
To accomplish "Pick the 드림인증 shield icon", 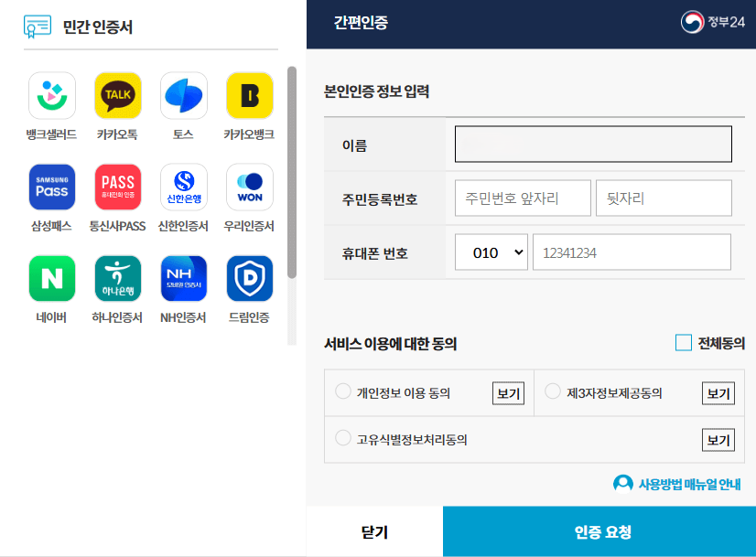I will [250, 278].
